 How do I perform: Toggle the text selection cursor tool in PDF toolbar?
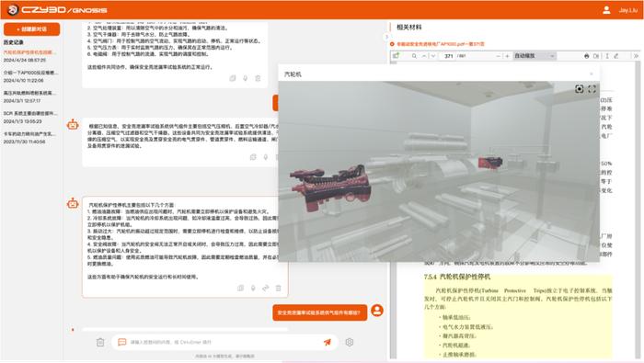(x=607, y=56)
